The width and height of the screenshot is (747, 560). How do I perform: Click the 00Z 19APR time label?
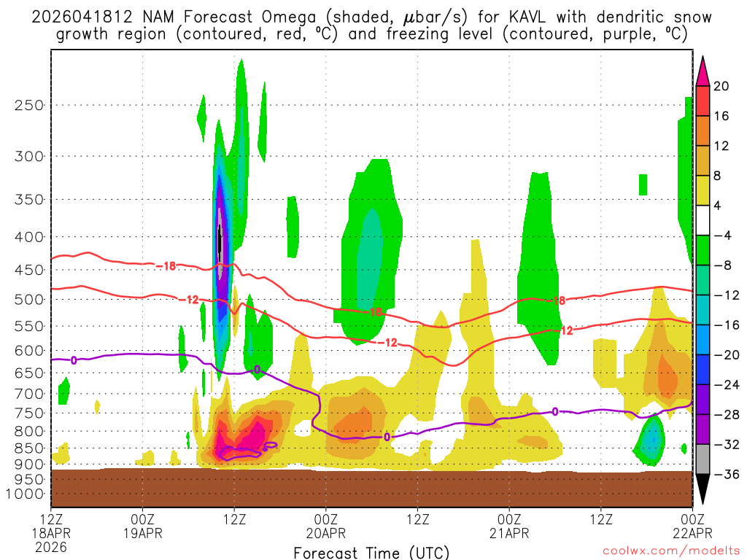[x=143, y=526]
